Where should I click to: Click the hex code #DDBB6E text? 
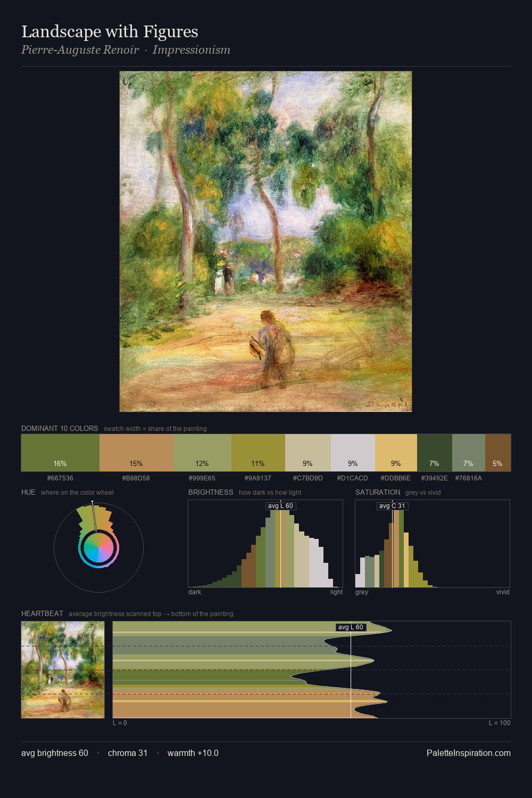pos(396,478)
